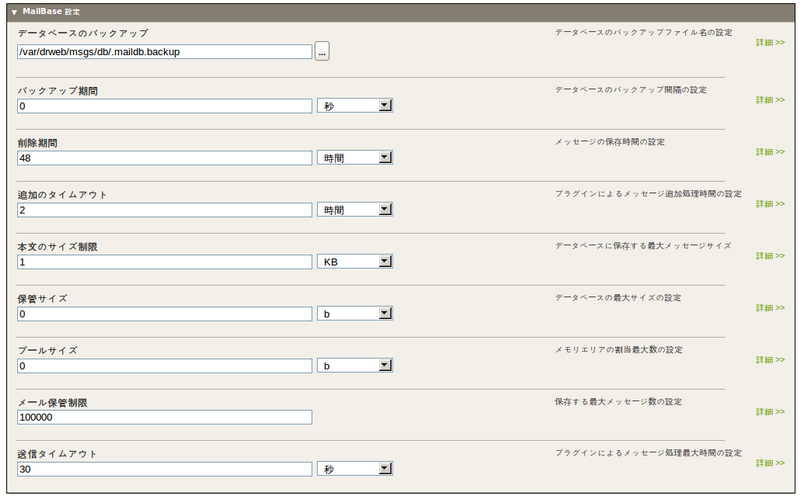Click description データベースのバックアップ間隔の設定
Screen dimensions: 801x496
(631, 90)
